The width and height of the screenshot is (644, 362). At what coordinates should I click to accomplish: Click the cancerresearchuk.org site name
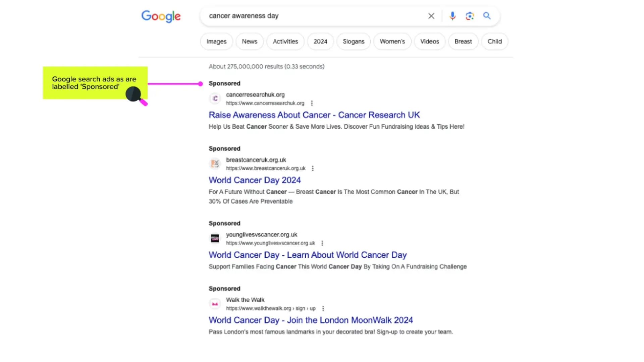point(255,95)
